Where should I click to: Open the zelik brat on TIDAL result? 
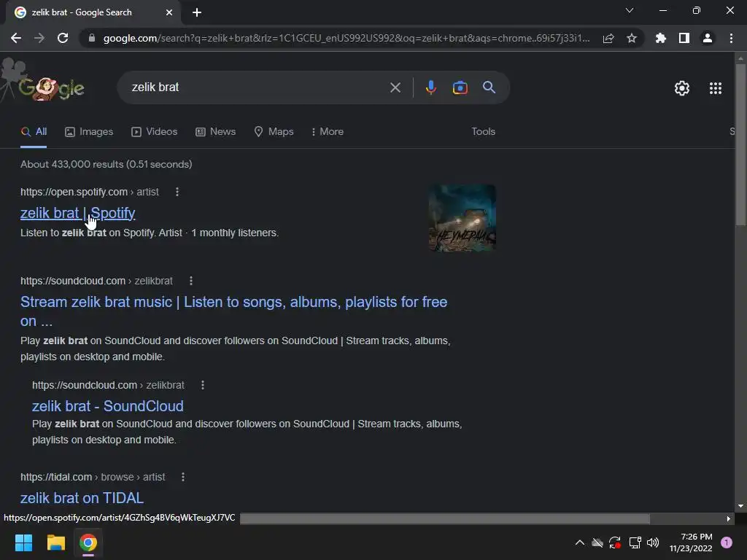tap(82, 497)
